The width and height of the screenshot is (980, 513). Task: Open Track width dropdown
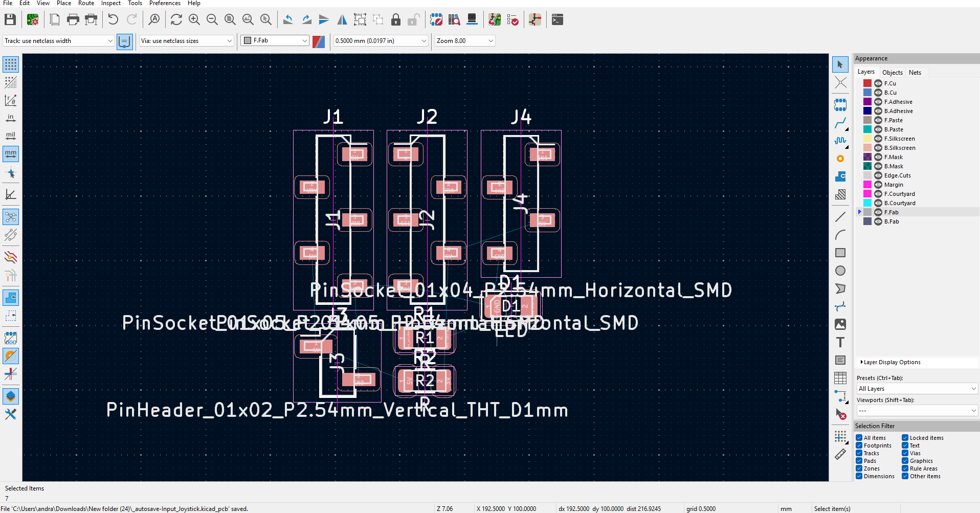point(58,41)
